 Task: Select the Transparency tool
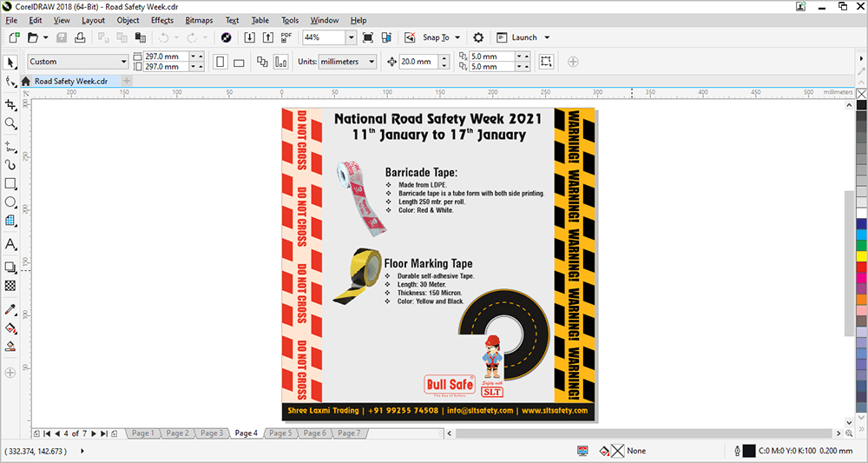point(10,286)
